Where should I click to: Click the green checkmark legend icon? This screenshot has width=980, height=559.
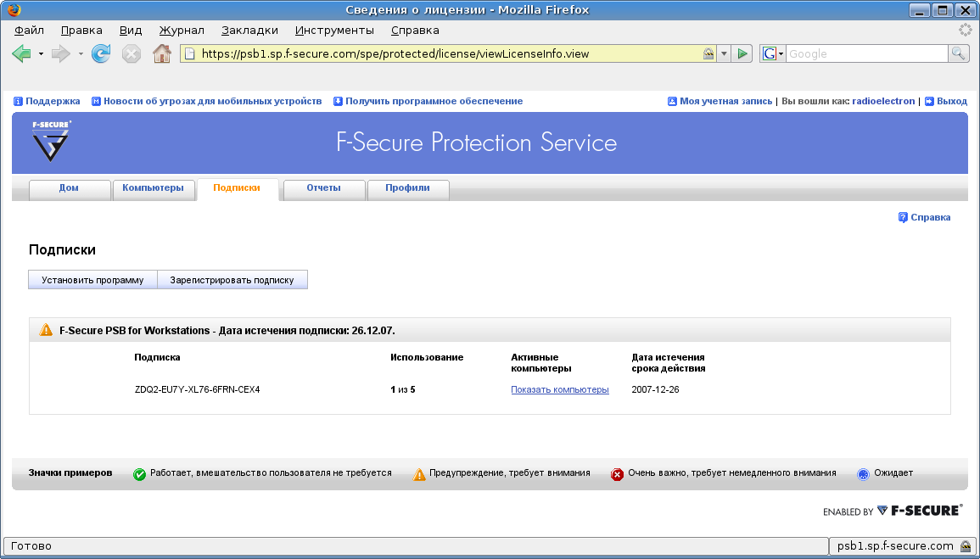pos(140,475)
